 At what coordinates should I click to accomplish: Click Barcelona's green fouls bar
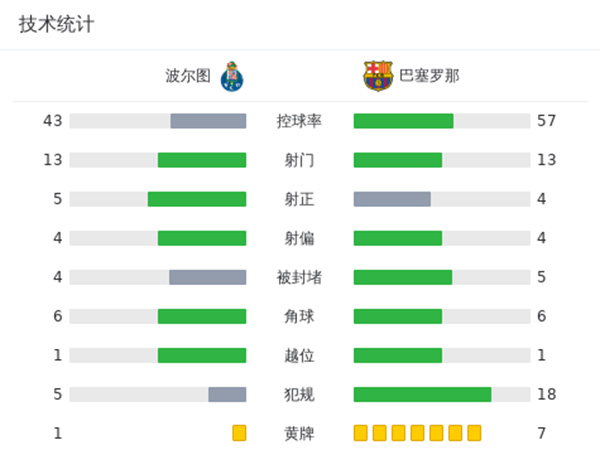[x=422, y=394]
